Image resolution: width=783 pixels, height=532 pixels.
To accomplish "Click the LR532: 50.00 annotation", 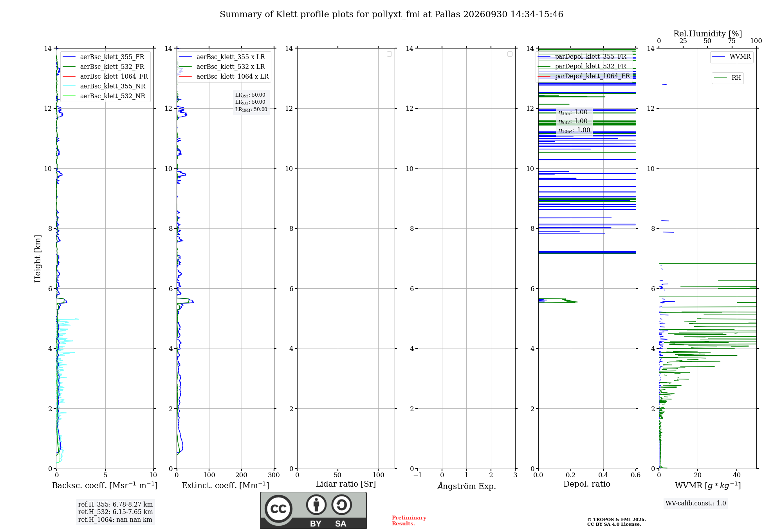I will point(250,102).
